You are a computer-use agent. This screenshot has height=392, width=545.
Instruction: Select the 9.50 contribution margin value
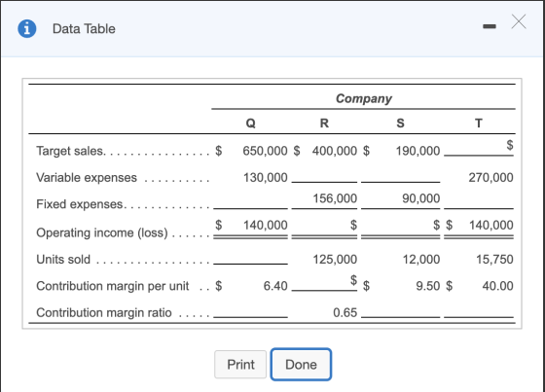[428, 286]
